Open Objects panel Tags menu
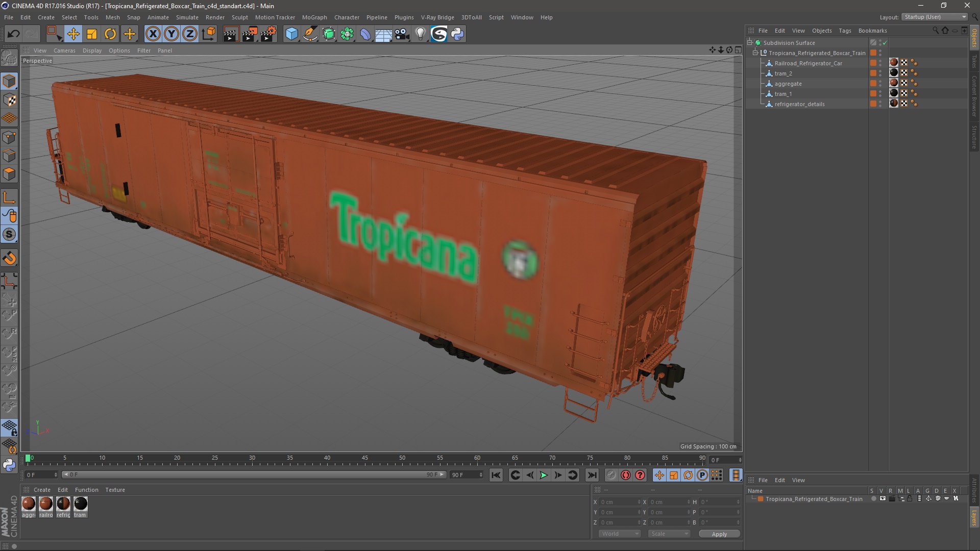This screenshot has width=980, height=551. click(845, 31)
